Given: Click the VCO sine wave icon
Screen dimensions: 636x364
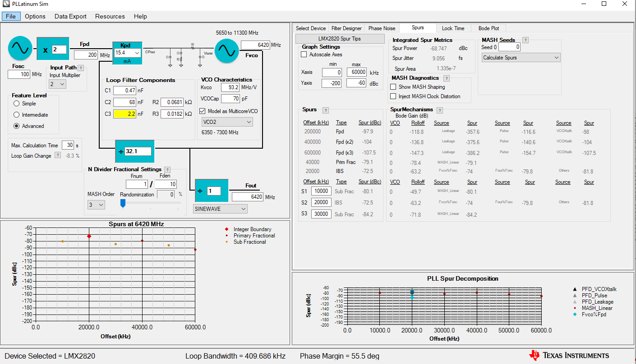Looking at the screenshot, I should click(226, 50).
